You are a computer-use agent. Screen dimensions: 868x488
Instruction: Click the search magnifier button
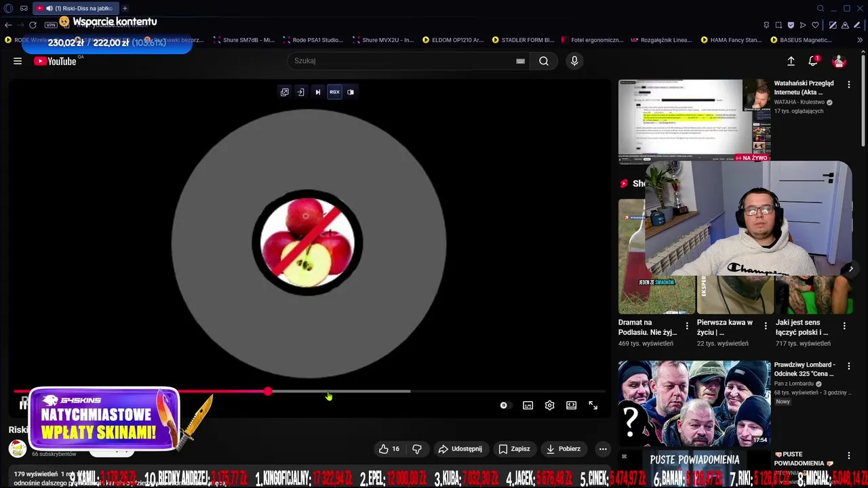(544, 61)
